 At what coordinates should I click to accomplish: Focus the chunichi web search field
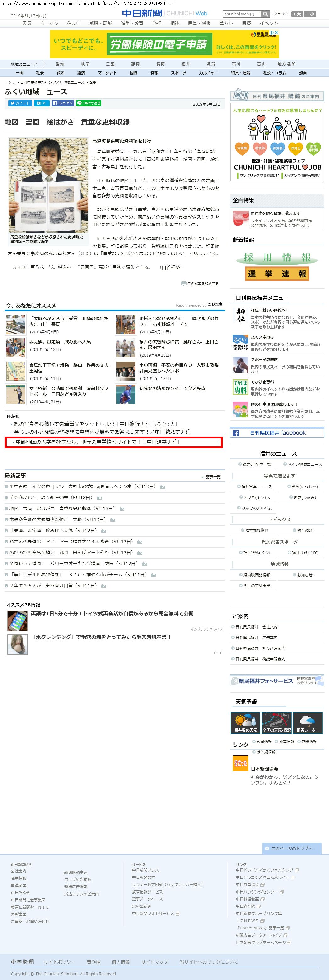(242, 14)
